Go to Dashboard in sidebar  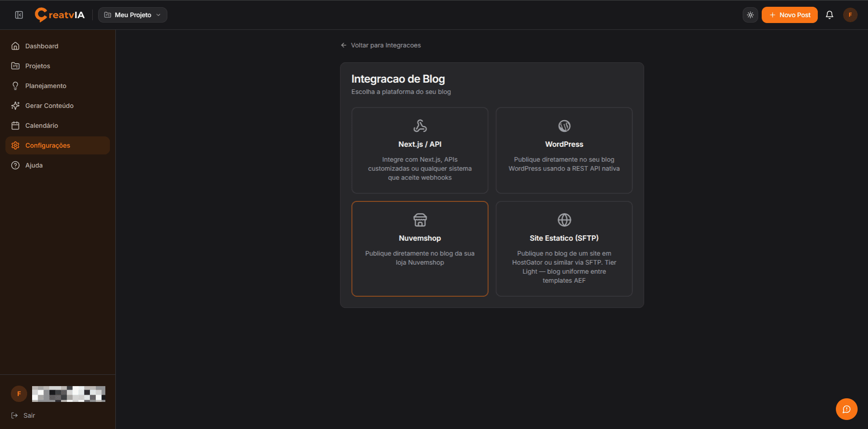click(57, 46)
